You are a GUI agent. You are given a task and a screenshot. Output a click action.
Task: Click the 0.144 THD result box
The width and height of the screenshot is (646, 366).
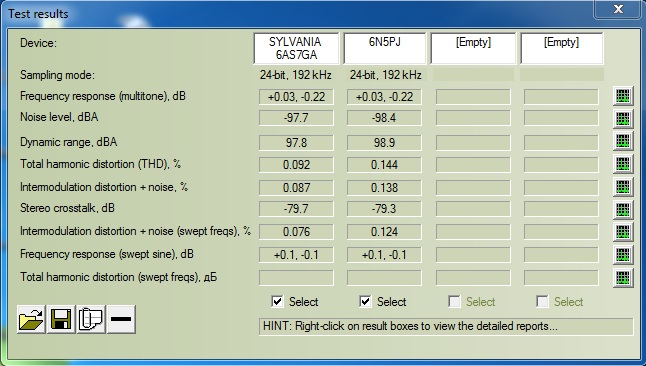384,165
